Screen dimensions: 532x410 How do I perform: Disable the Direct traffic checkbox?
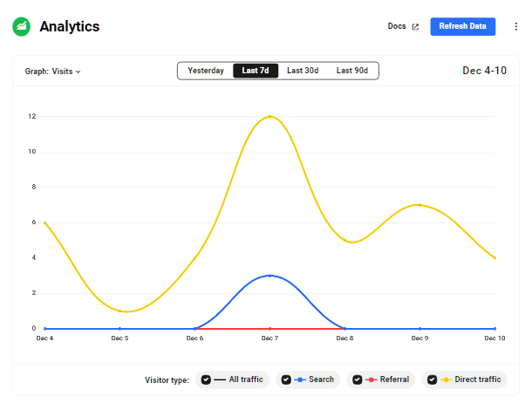[433, 379]
